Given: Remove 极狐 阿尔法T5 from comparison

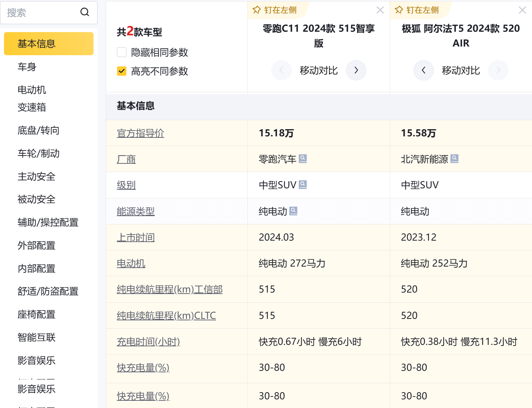Looking at the screenshot, I should click(x=522, y=10).
